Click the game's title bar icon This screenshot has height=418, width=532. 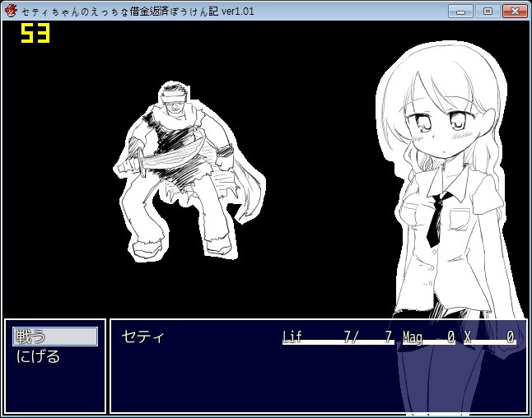click(x=12, y=11)
